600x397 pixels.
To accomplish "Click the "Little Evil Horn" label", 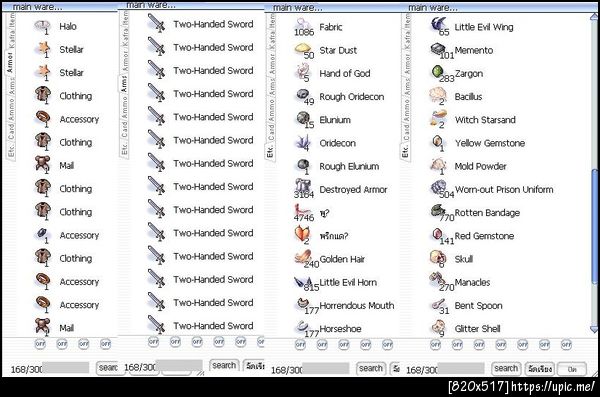I will [348, 283].
